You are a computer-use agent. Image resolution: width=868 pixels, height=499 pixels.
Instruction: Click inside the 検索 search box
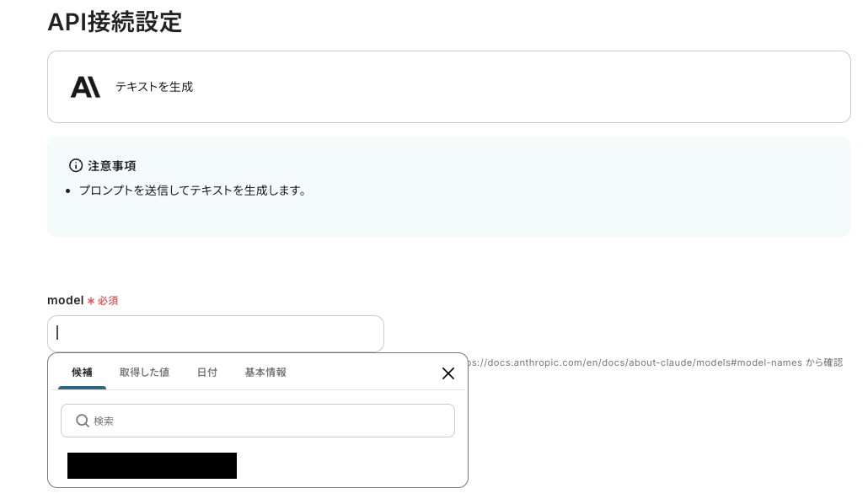258,420
